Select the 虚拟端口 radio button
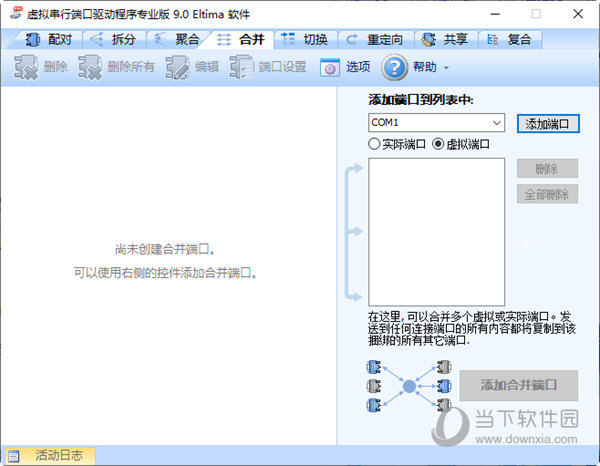The width and height of the screenshot is (600, 466). 438,144
